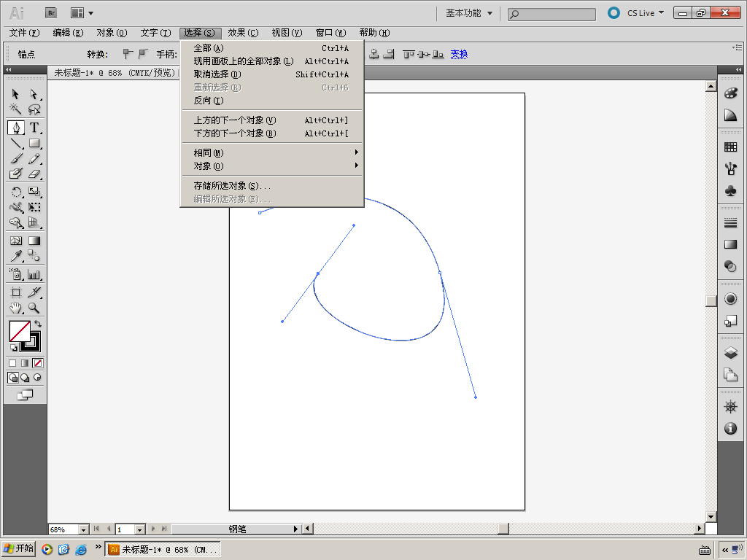Convert selected anchor points to corner
This screenshot has height=560, width=747.
[127, 54]
